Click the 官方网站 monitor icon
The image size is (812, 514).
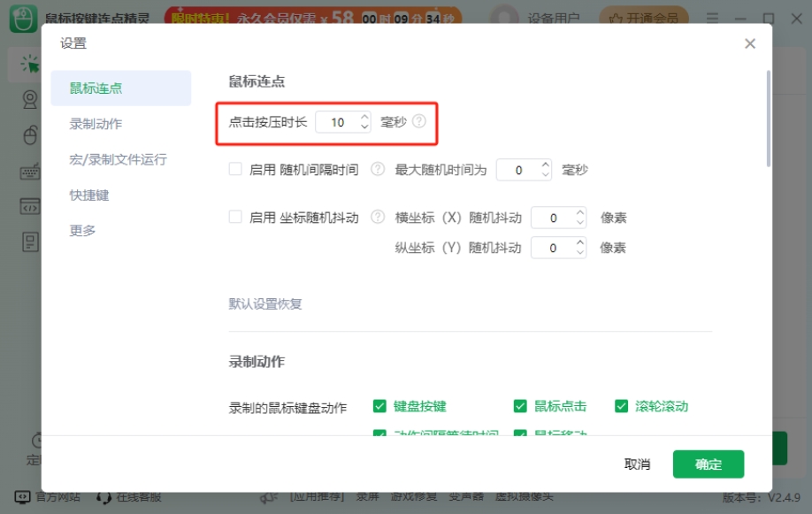click(22, 497)
